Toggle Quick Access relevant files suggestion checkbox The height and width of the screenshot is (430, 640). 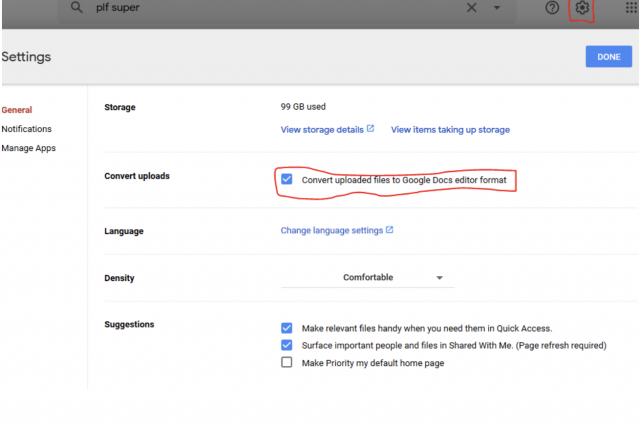tap(287, 328)
